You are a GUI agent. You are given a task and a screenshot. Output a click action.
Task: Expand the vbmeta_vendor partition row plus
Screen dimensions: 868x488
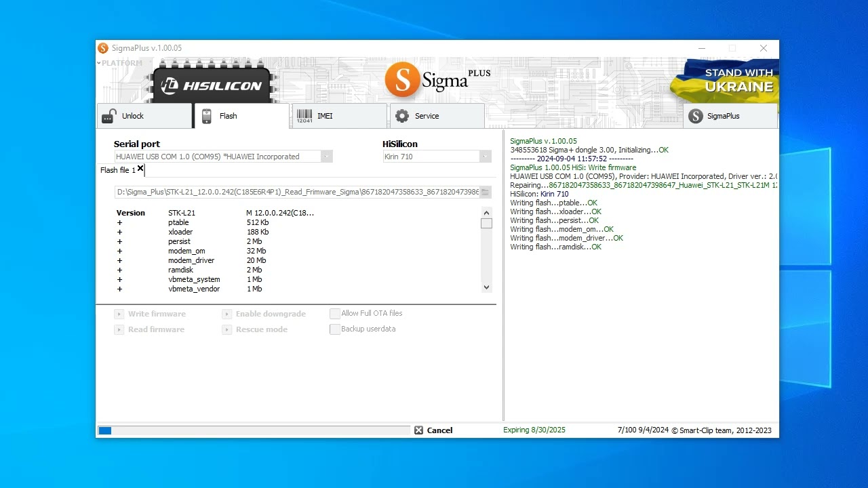point(119,289)
